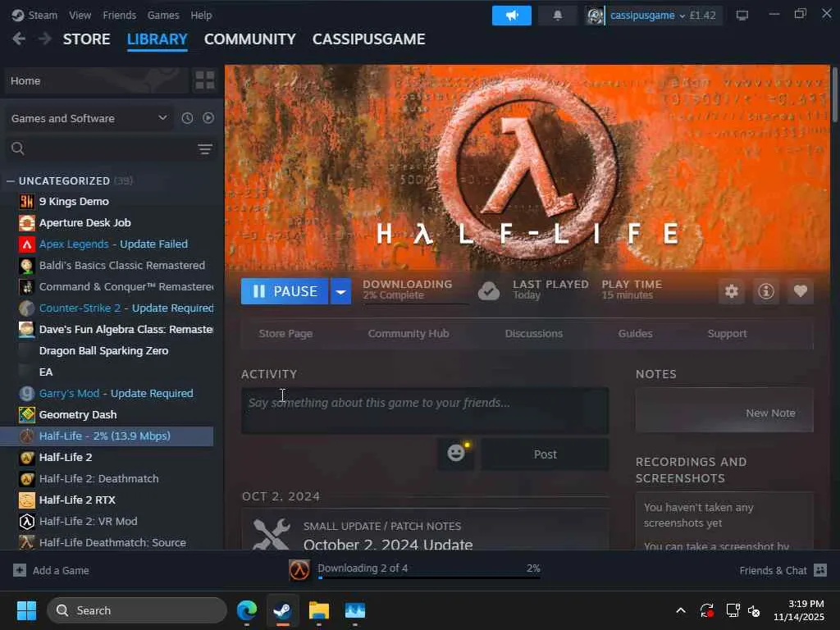
Task: Pause the Half-Life download
Action: [x=285, y=291]
